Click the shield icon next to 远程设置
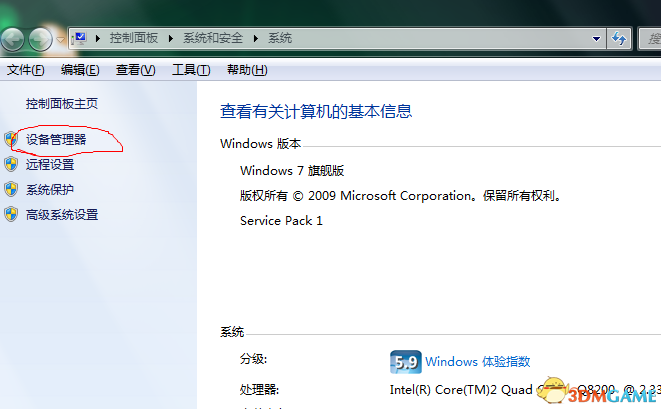 [x=11, y=164]
